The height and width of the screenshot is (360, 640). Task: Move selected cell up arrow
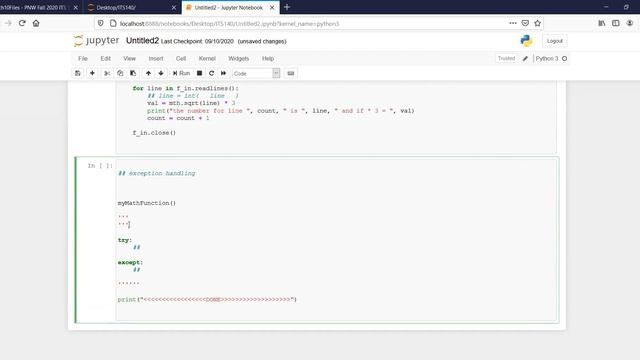click(148, 73)
